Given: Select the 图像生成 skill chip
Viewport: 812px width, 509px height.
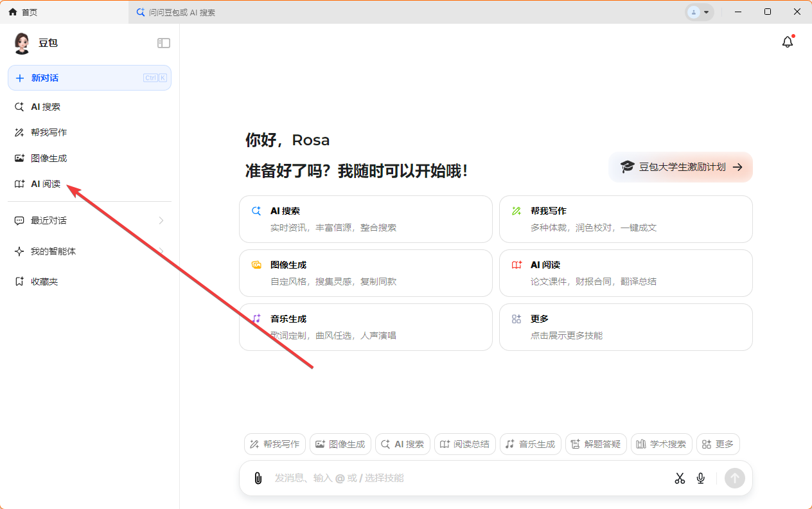Looking at the screenshot, I should click(x=340, y=444).
